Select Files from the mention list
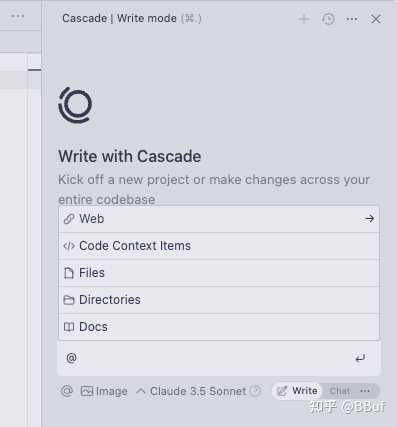The height and width of the screenshot is (427, 397). coord(219,273)
